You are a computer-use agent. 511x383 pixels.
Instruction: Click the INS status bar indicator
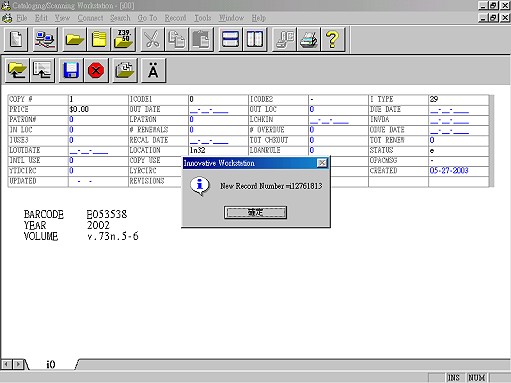[x=453, y=378]
